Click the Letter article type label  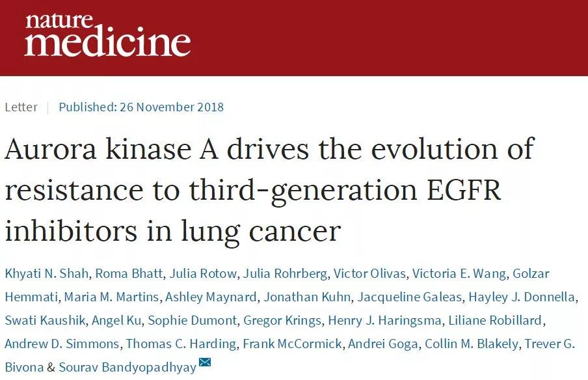[x=21, y=107]
